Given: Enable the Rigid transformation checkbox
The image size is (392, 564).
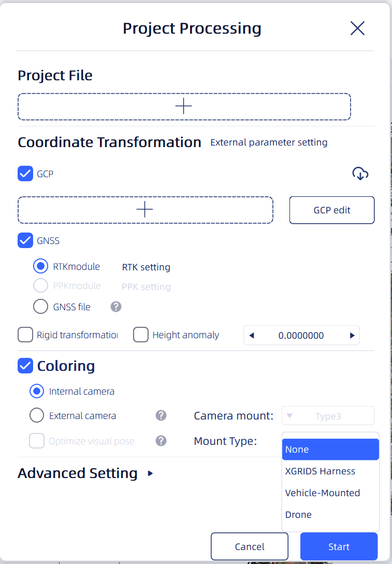Looking at the screenshot, I should click(25, 335).
